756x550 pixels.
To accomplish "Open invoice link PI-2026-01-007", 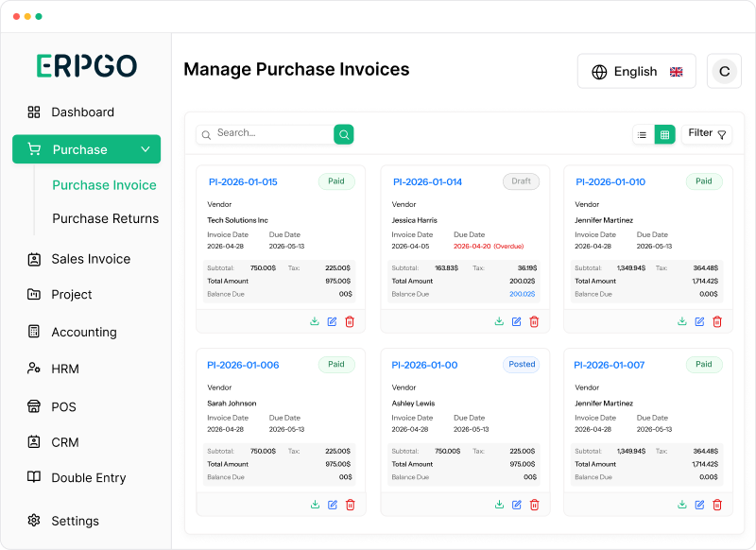I will (609, 365).
